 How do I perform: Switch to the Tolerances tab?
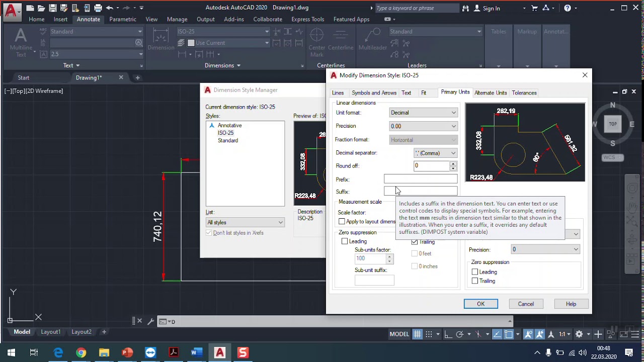click(524, 93)
